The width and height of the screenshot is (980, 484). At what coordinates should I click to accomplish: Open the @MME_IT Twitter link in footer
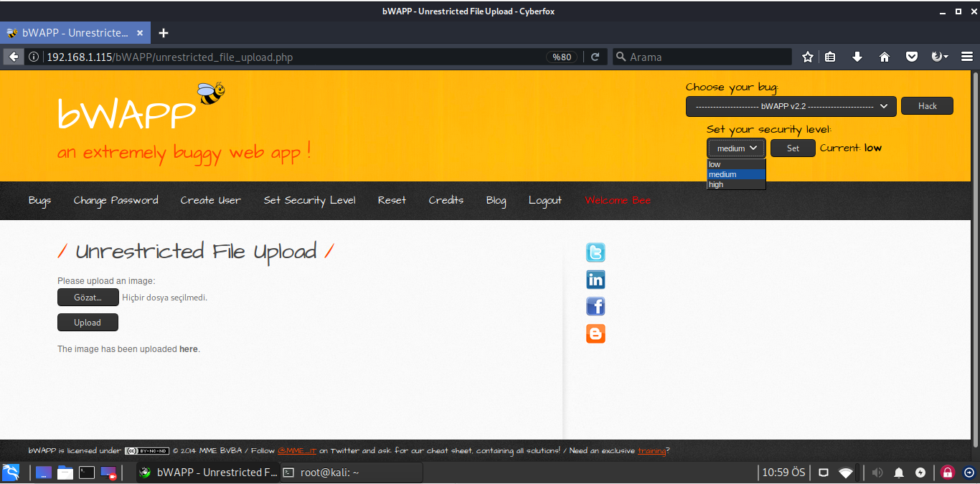(297, 451)
